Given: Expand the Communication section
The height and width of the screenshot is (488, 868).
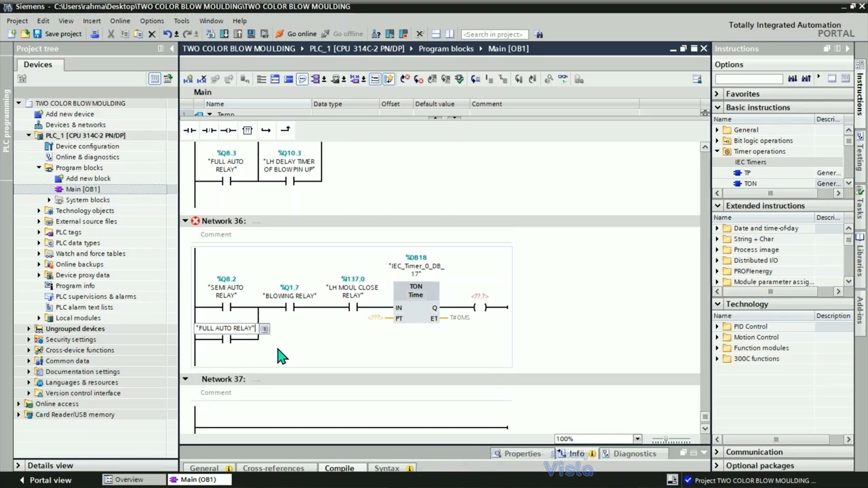Looking at the screenshot, I should [x=717, y=452].
